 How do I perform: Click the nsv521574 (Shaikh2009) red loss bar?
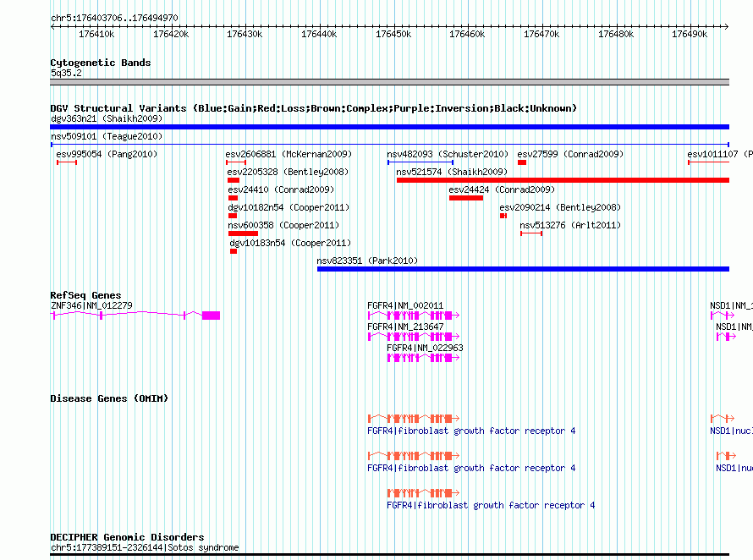point(563,180)
